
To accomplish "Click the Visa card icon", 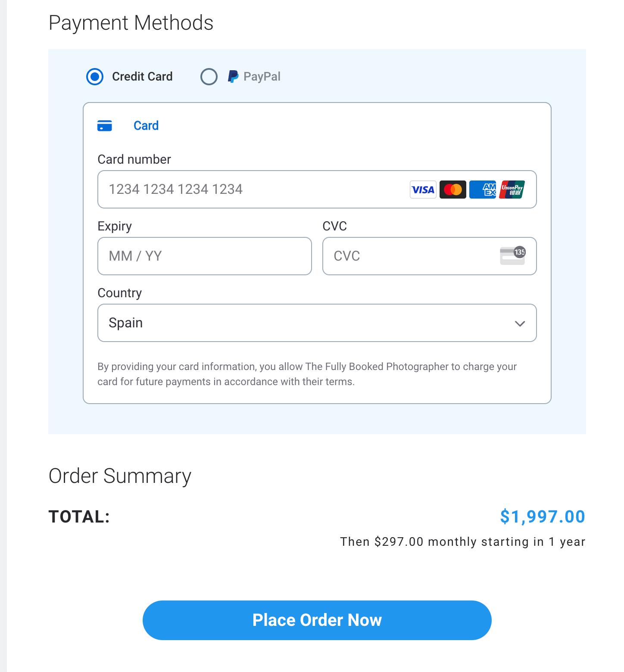I will [423, 190].
